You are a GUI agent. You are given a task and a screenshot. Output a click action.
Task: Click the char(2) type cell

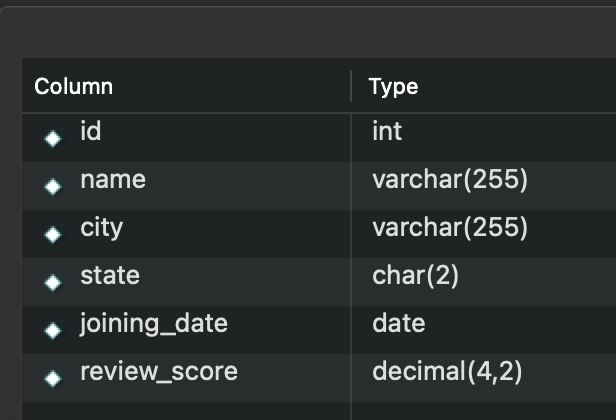(x=416, y=275)
